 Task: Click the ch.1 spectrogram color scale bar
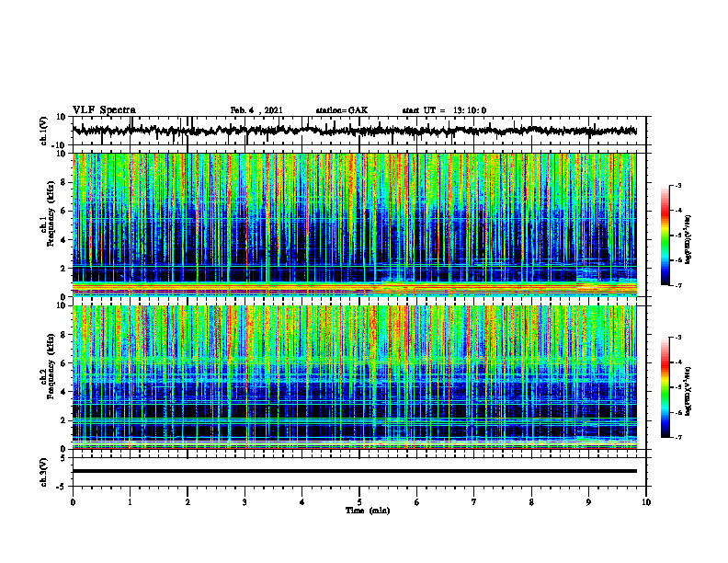pos(665,236)
